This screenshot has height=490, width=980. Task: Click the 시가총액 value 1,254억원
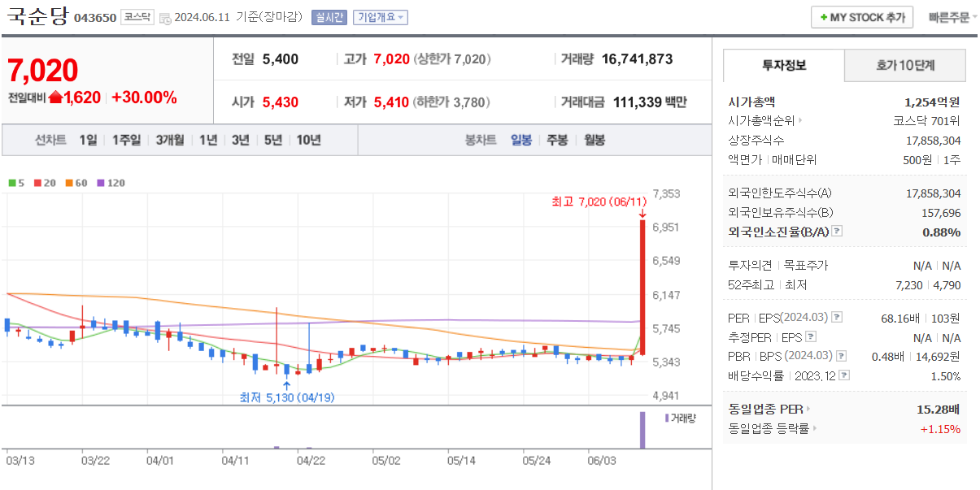[932, 102]
